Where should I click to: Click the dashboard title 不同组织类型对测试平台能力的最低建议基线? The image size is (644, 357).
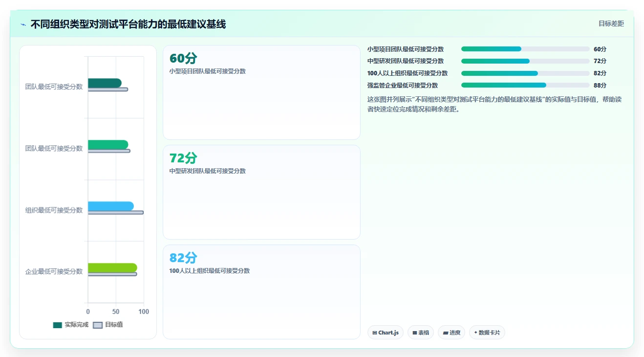pyautogui.click(x=128, y=24)
